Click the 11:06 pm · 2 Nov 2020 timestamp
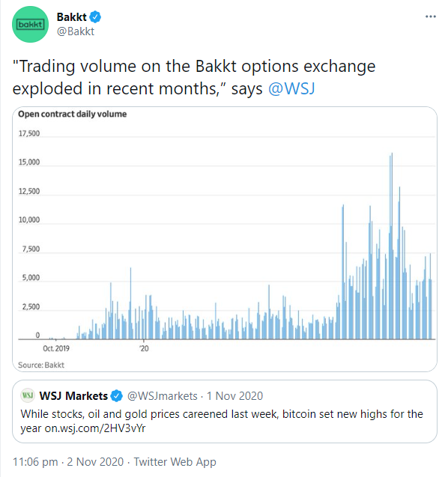448x477 pixels. (x=68, y=461)
